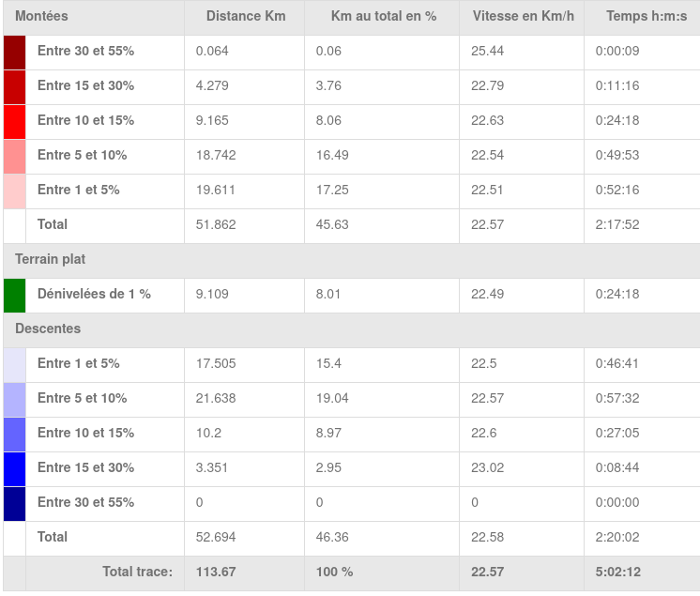Click the Dénivelées de 1 % row label
Image resolution: width=700 pixels, height=596 pixels.
tap(94, 295)
